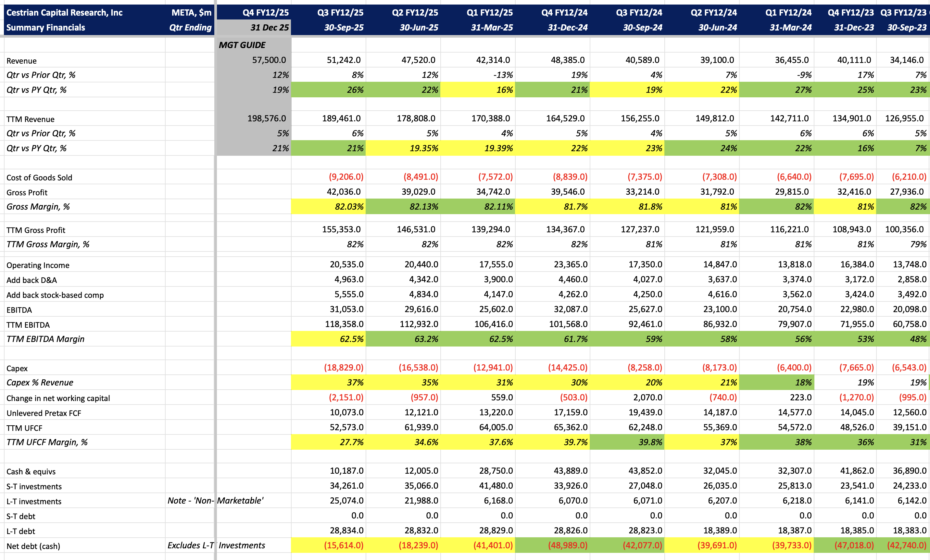Click the MGT GUIDE header cell
The image size is (930, 560).
click(x=242, y=45)
